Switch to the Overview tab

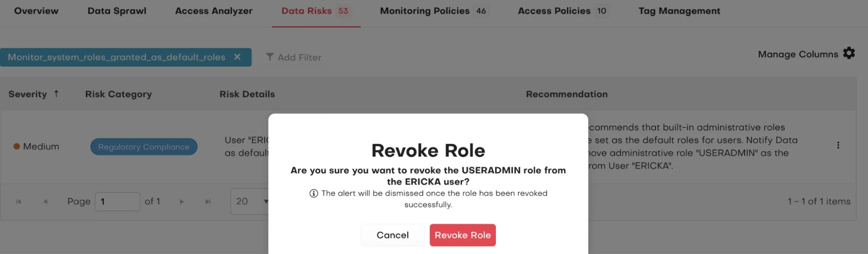click(36, 11)
